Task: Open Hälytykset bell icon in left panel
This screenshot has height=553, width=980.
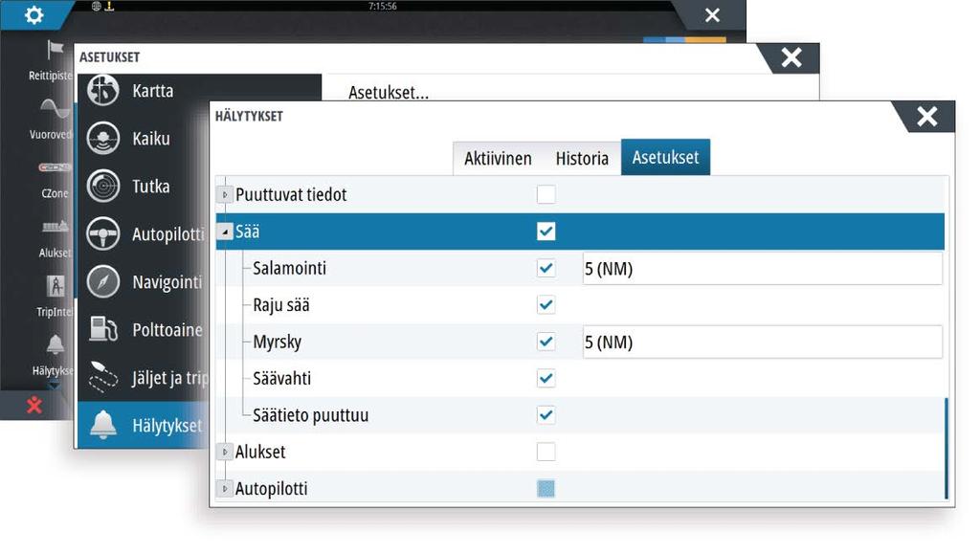Action: click(55, 344)
